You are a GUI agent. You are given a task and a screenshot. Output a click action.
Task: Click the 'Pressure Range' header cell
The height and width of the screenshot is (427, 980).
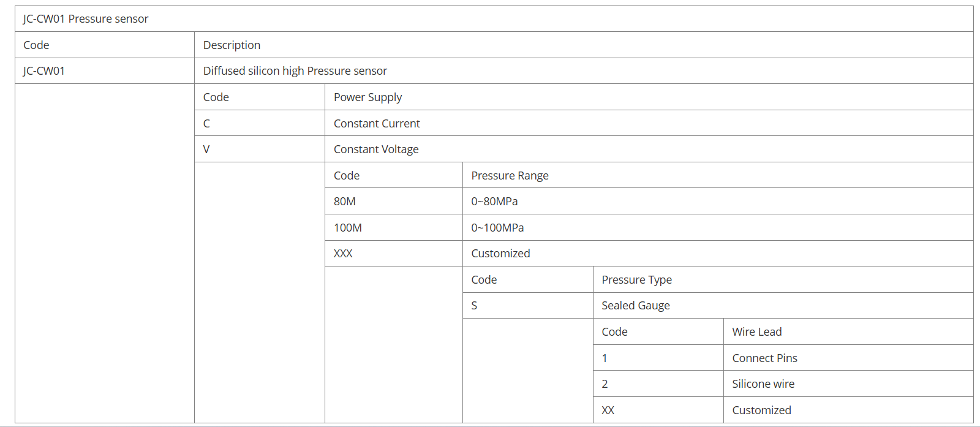pyautogui.click(x=510, y=176)
